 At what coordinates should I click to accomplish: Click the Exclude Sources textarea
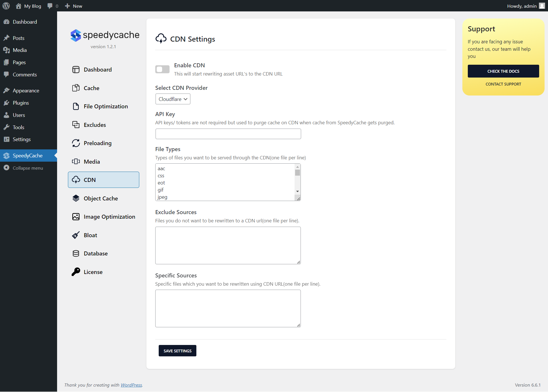coord(228,245)
